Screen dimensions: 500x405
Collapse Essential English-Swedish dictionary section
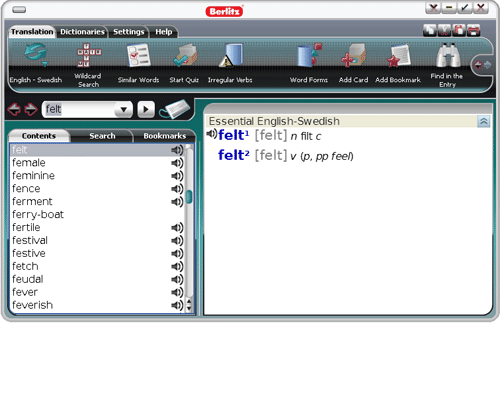point(483,121)
